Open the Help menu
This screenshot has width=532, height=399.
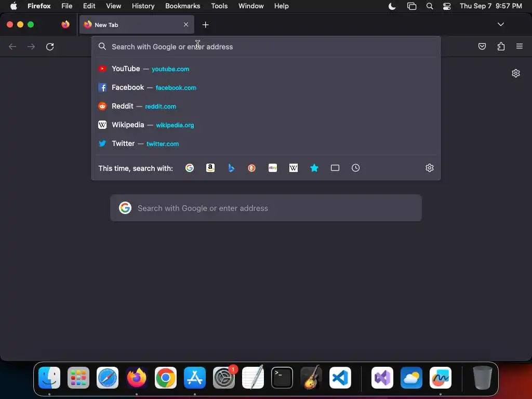[x=281, y=6]
